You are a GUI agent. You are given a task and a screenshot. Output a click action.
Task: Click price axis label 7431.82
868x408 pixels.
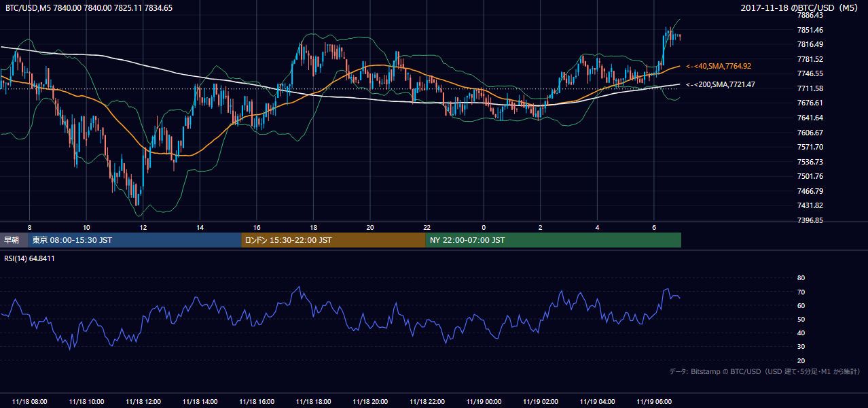coord(810,205)
